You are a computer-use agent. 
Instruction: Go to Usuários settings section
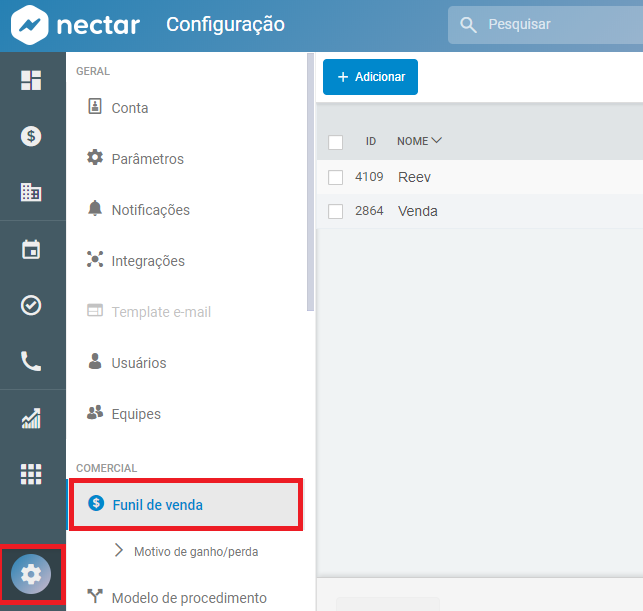138,363
